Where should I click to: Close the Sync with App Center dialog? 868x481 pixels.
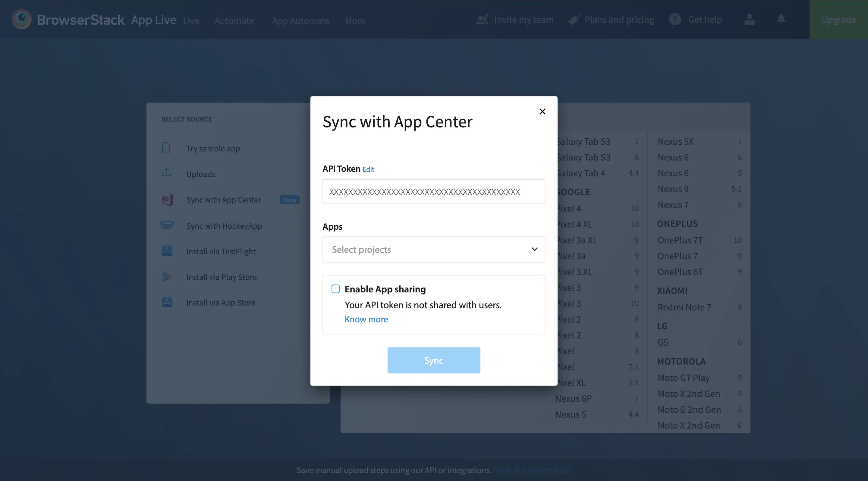point(542,112)
